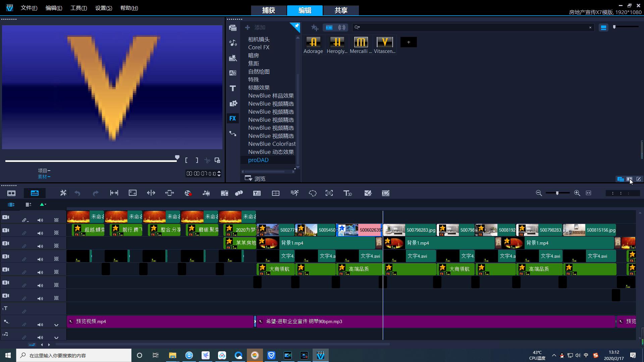The width and height of the screenshot is (644, 362).
Task: Click the Undo arrow in timeline toolbar
Action: [77, 193]
